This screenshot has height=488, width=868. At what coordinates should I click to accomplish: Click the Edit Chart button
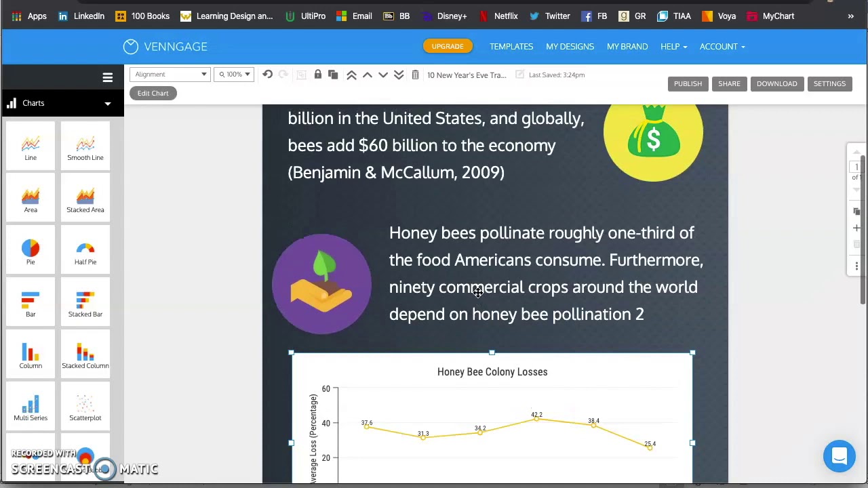(x=153, y=94)
